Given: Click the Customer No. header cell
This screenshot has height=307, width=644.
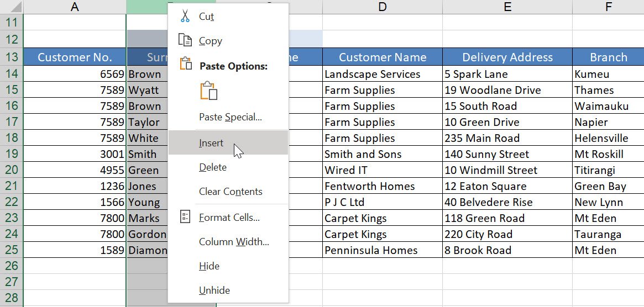Looking at the screenshot, I should [x=75, y=57].
